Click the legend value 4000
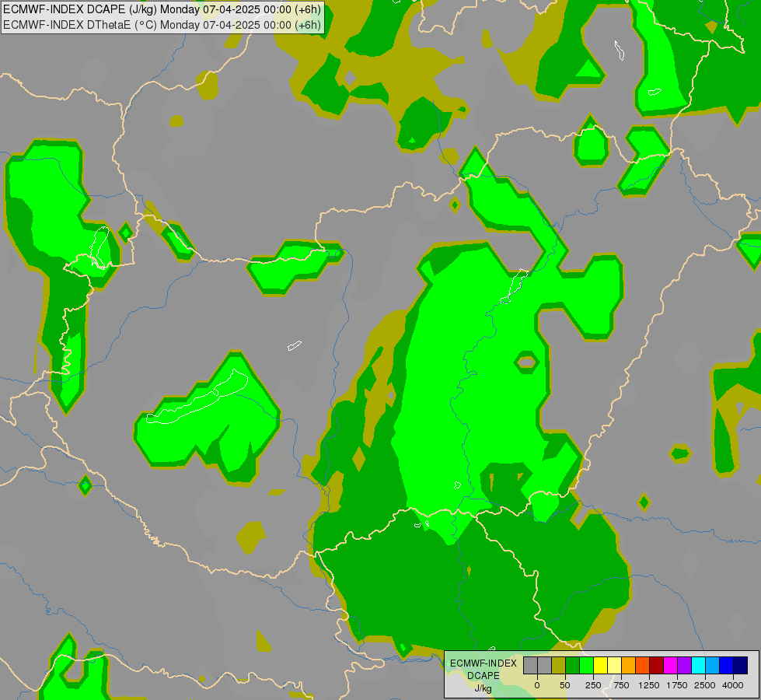761x700 pixels. (x=733, y=685)
